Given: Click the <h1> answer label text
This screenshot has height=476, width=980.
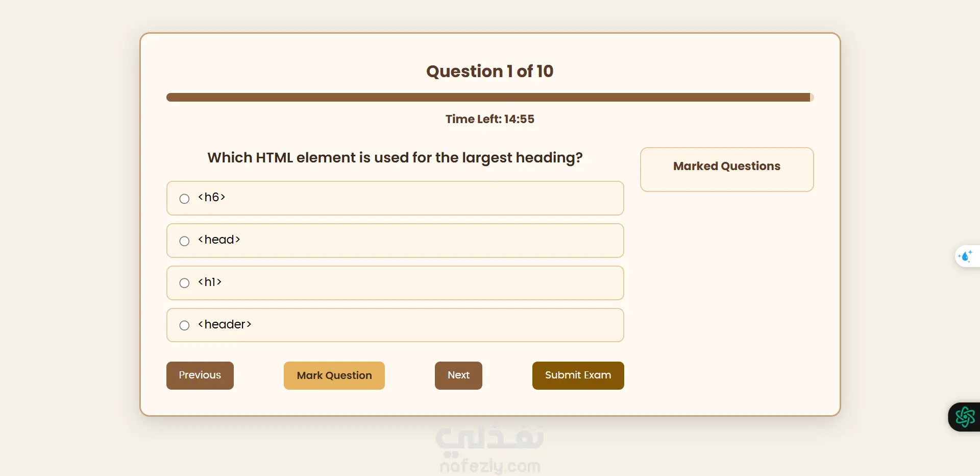Looking at the screenshot, I should point(210,282).
